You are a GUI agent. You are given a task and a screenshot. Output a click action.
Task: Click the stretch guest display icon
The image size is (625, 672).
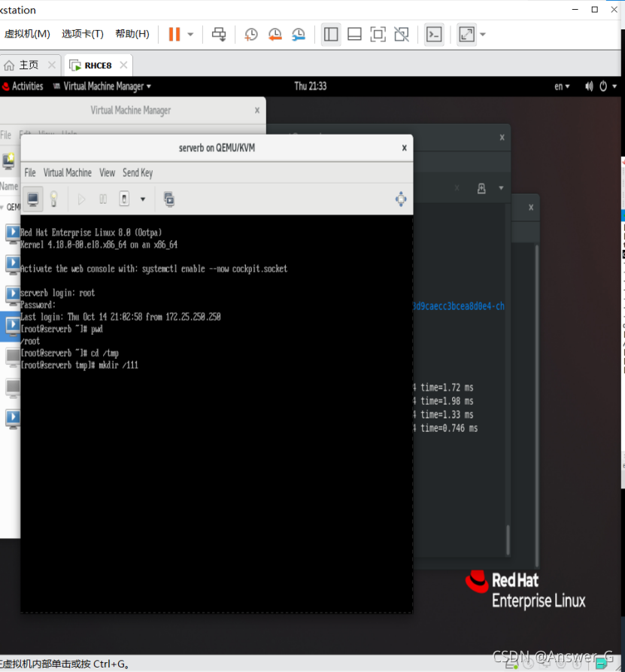click(x=466, y=35)
